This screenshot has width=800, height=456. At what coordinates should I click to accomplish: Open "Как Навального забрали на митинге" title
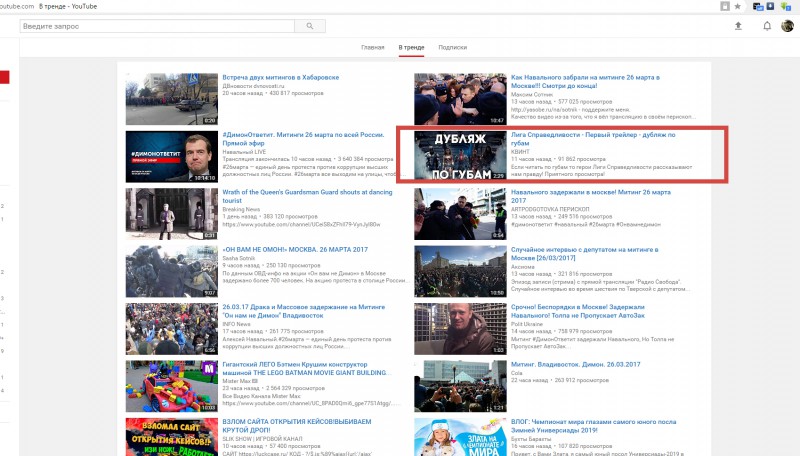pyautogui.click(x=585, y=82)
